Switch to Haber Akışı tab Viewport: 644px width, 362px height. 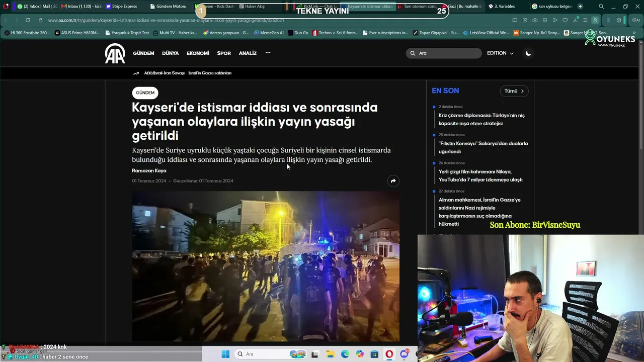tap(255, 7)
